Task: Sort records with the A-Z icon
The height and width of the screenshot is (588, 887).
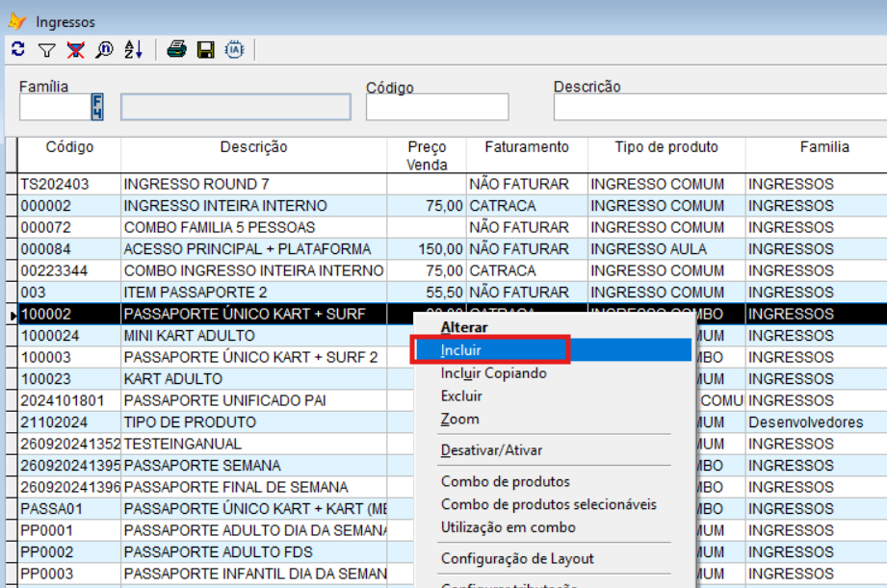Action: click(133, 50)
